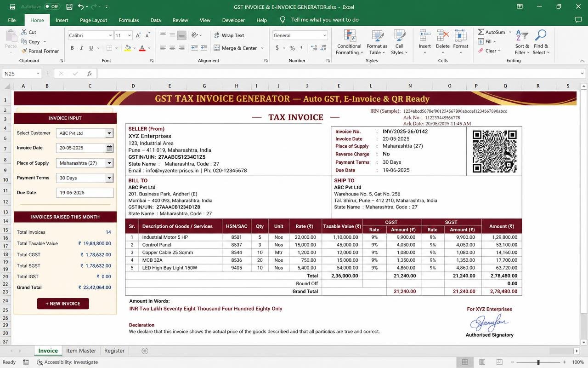This screenshot has width=588, height=368.
Task: Add a new sheet with plus button
Action: (145, 351)
